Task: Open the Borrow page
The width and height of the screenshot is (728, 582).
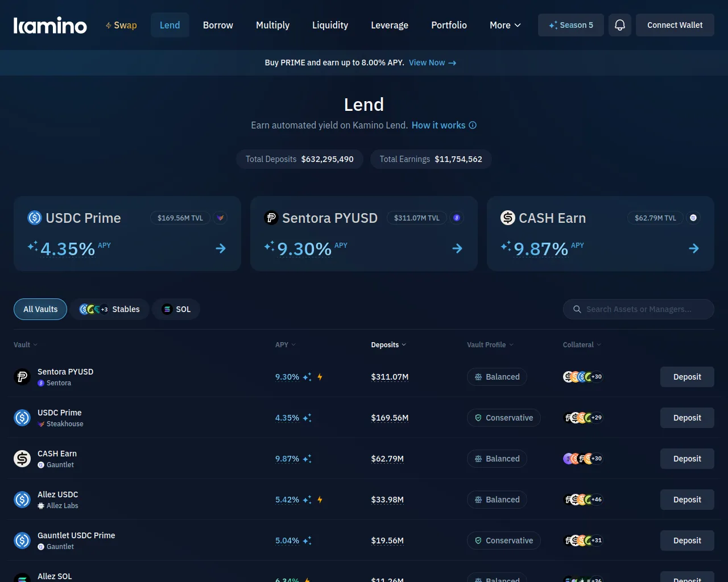Action: tap(218, 25)
